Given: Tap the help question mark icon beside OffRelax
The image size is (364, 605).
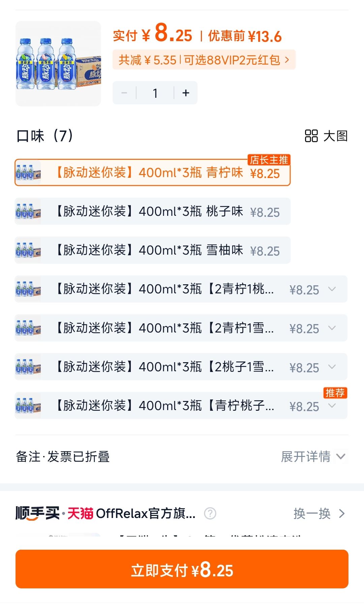Looking at the screenshot, I should tap(210, 514).
